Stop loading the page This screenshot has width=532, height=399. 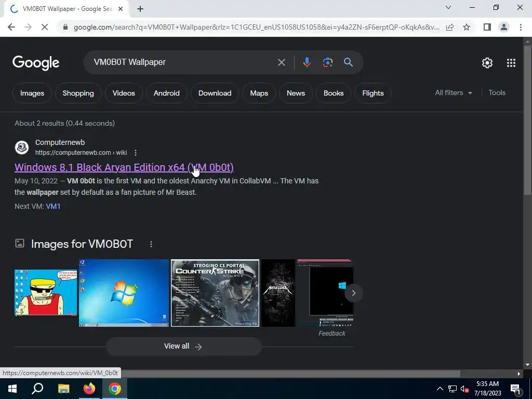click(x=45, y=27)
